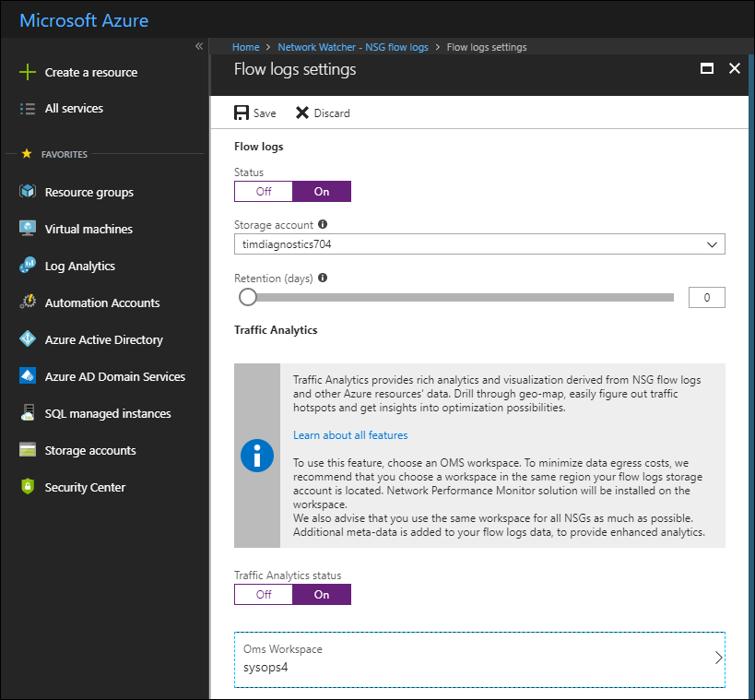
Task: Click the Retention days slider handle
Action: (247, 297)
